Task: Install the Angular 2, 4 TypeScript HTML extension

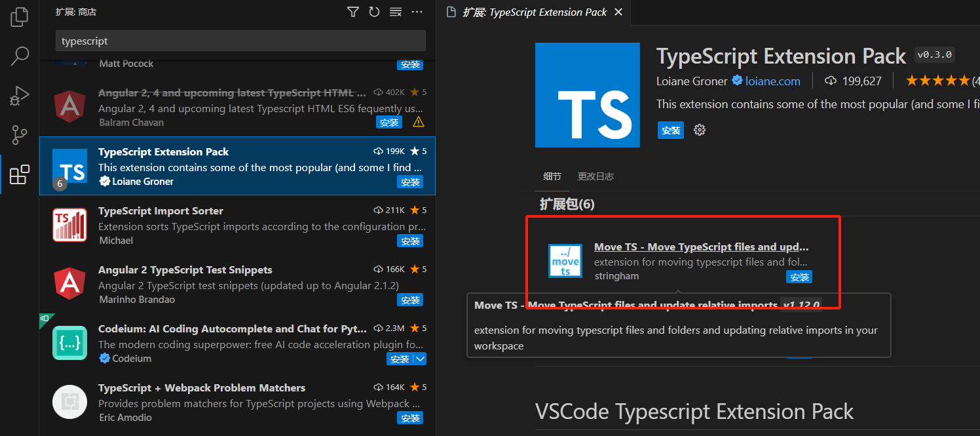Action: coord(389,123)
